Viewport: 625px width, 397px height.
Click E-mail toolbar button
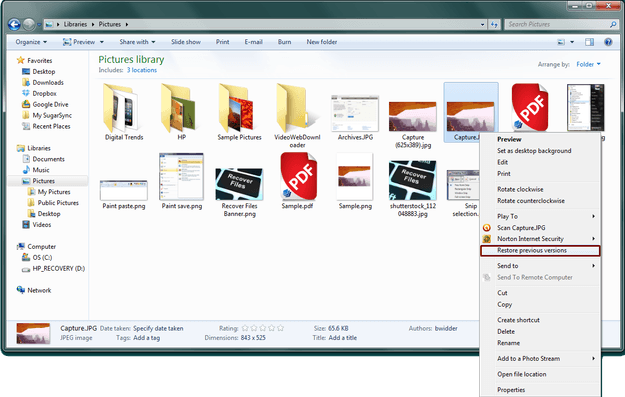click(x=253, y=42)
